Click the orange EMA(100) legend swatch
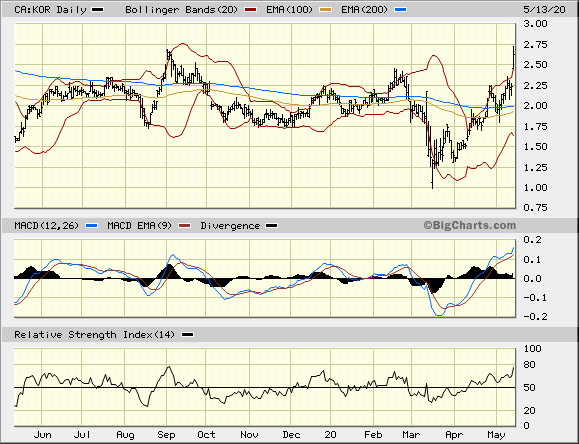579x444 pixels. pos(326,10)
